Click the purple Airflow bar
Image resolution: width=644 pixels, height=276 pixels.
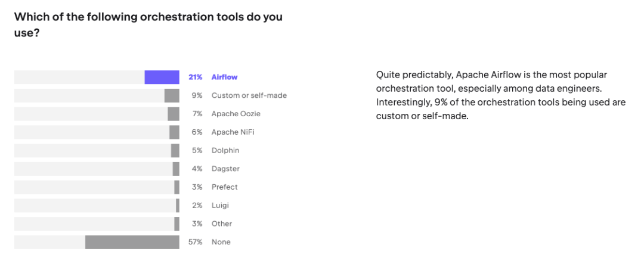point(162,77)
